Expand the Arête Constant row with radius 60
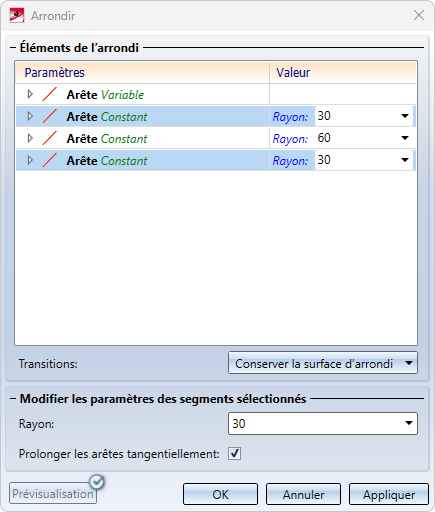 (30, 138)
